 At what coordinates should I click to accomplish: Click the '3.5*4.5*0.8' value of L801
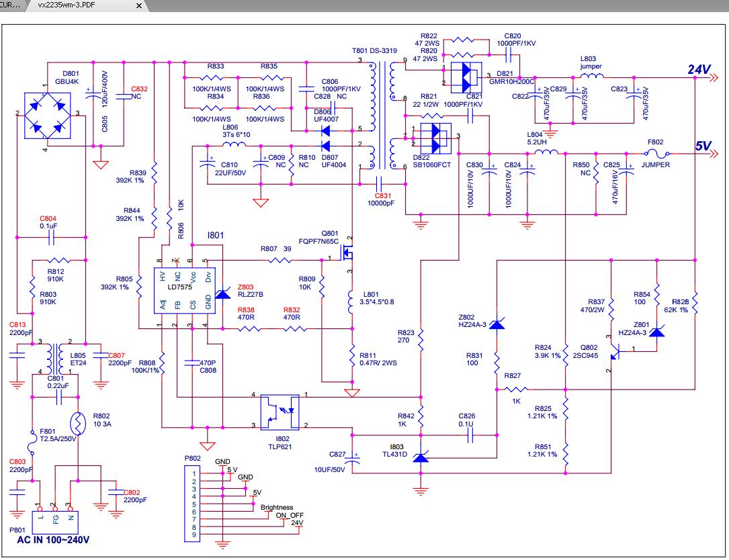376,301
